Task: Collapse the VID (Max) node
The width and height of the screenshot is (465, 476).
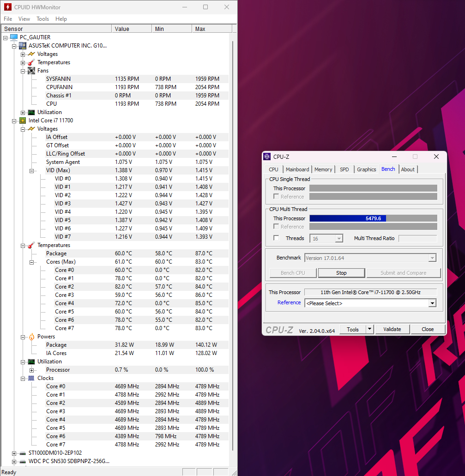Action: point(31,171)
